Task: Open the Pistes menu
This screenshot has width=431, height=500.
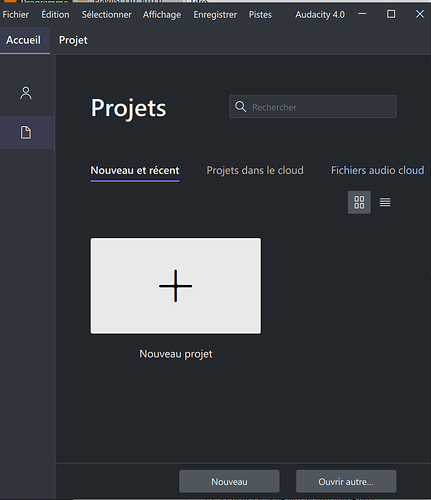Action: coord(260,15)
